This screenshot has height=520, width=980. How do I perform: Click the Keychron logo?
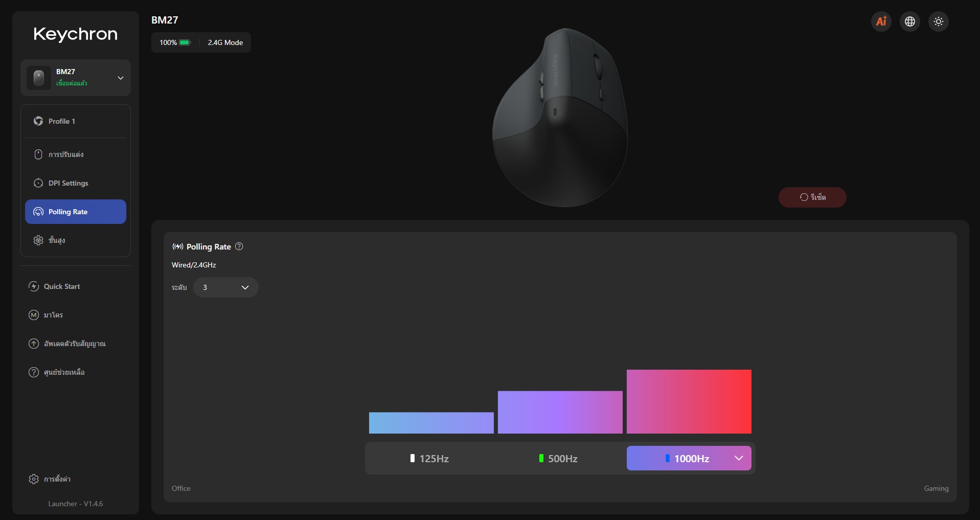click(76, 34)
